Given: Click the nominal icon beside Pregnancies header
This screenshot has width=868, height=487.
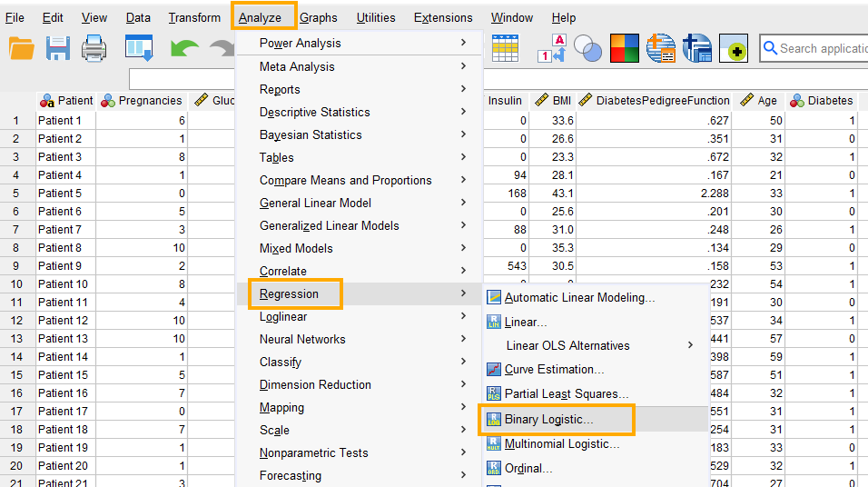Looking at the screenshot, I should tap(108, 100).
